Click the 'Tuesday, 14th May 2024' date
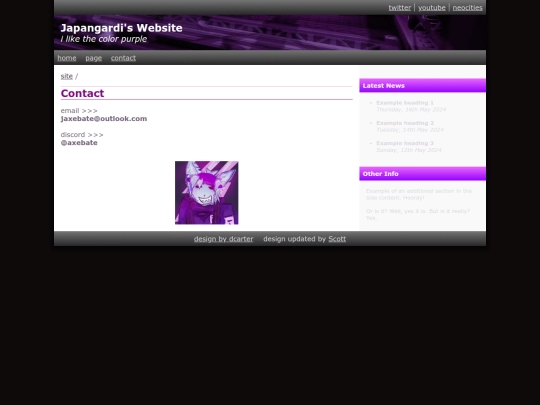 click(410, 130)
